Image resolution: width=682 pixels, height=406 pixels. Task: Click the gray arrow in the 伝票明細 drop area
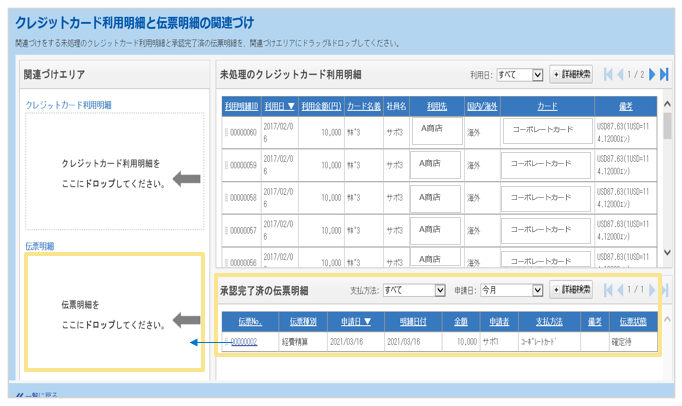pos(186,320)
